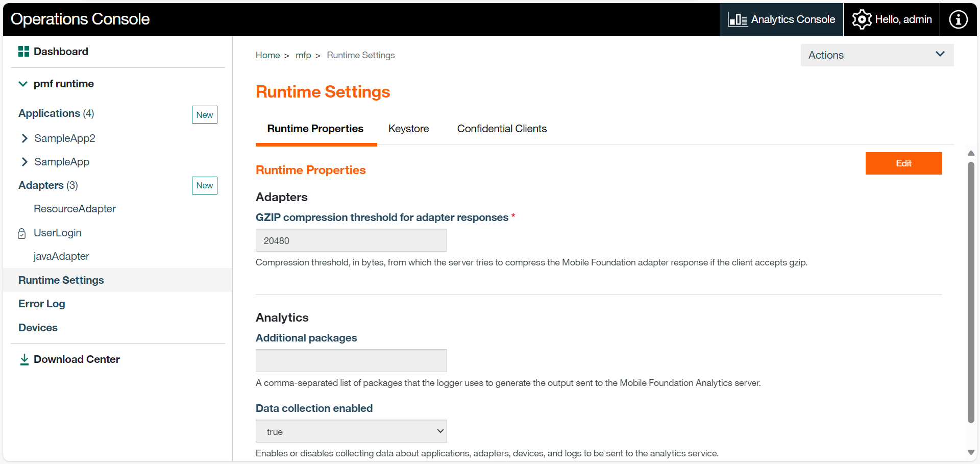Screen dimensions: 980x464
Task: Click New button next to Applications
Action: [204, 115]
